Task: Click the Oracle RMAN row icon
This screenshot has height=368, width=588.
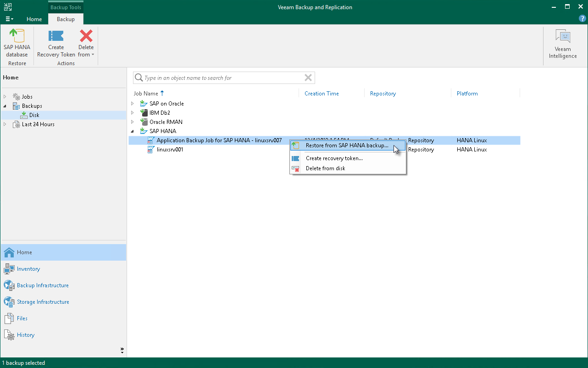Action: coord(144,122)
